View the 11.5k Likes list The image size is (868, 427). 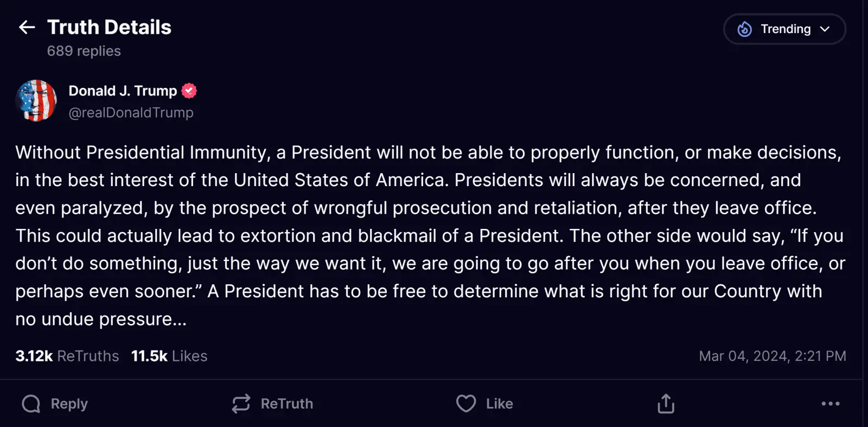pos(169,356)
